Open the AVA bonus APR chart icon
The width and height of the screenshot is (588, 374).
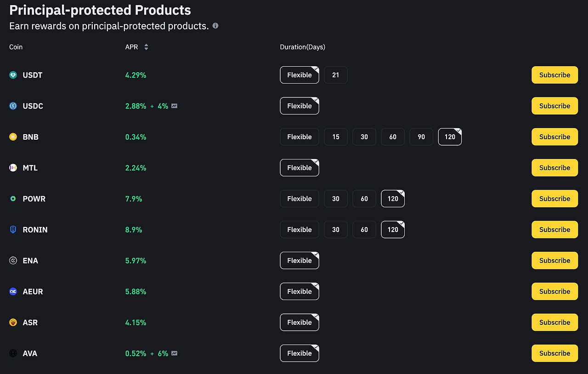[x=175, y=353]
